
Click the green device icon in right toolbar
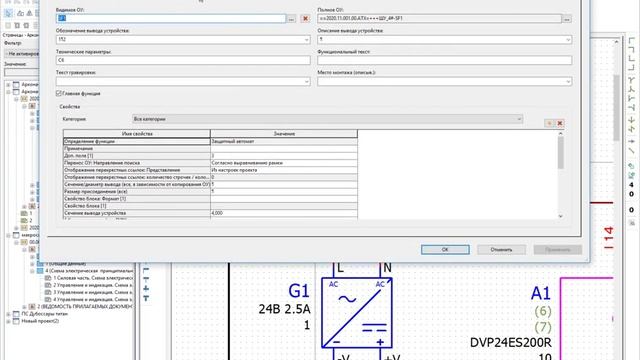pyautogui.click(x=631, y=166)
